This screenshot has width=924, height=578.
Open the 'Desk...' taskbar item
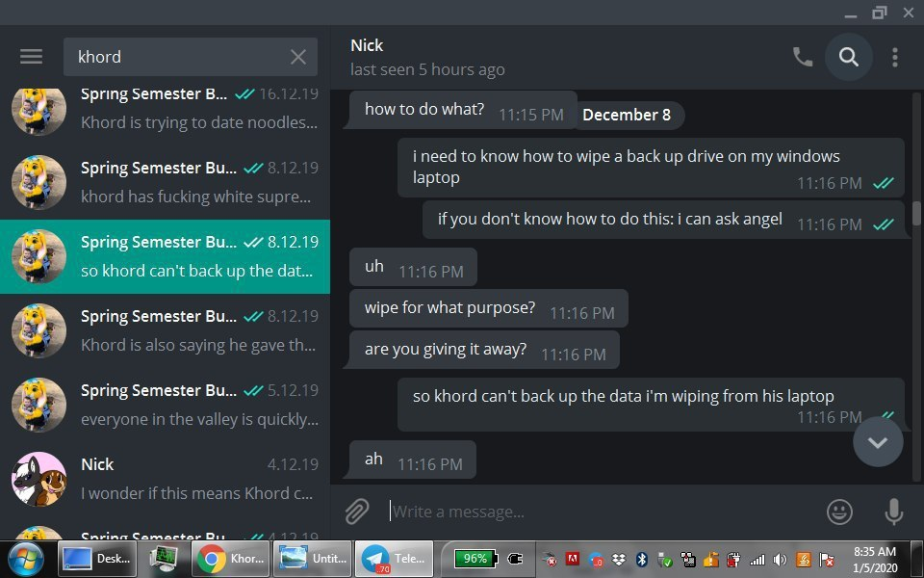[97, 559]
